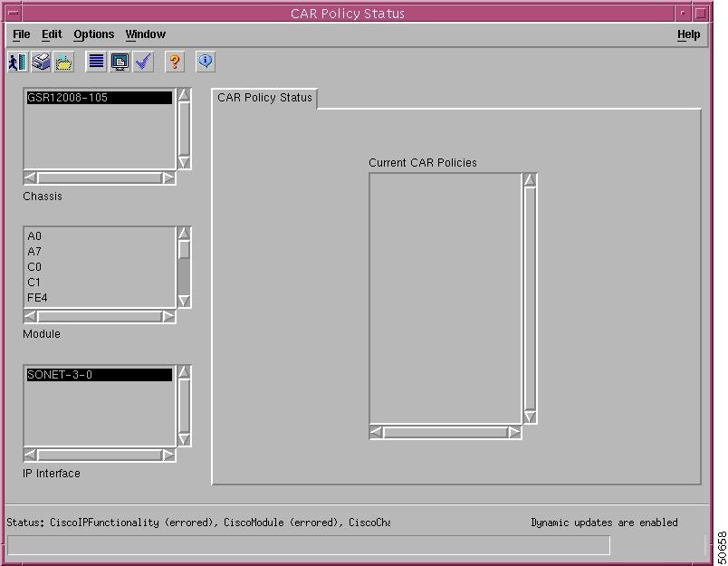Open the window menu button in title bar

14,13
